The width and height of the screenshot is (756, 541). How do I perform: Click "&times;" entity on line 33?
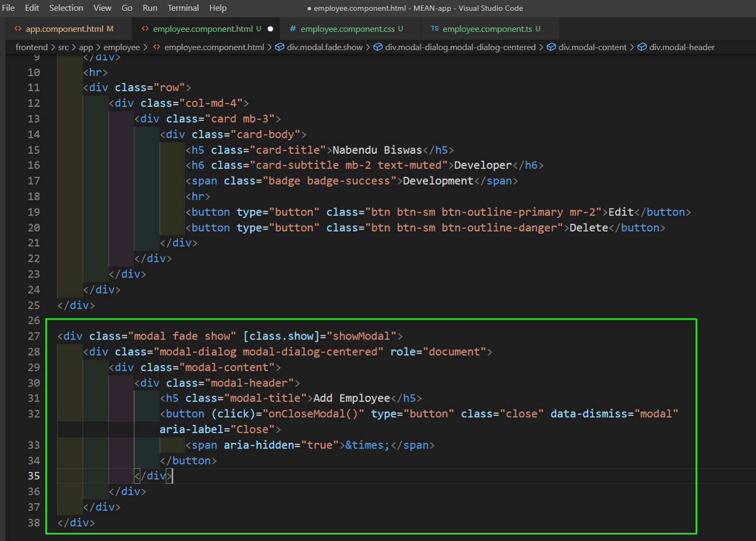point(367,445)
